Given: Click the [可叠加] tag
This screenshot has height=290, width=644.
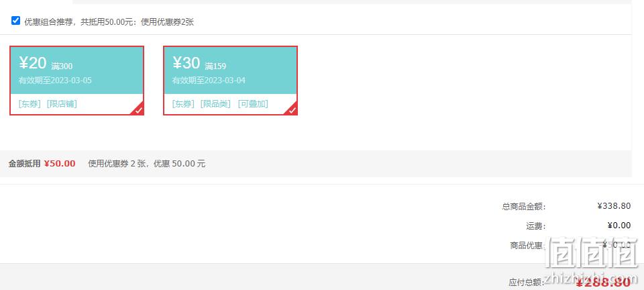Looking at the screenshot, I should coord(253,104).
